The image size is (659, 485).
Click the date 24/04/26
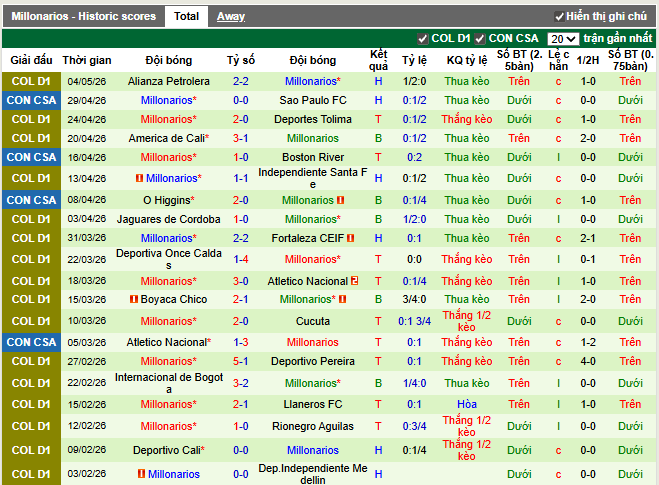[x=87, y=119]
